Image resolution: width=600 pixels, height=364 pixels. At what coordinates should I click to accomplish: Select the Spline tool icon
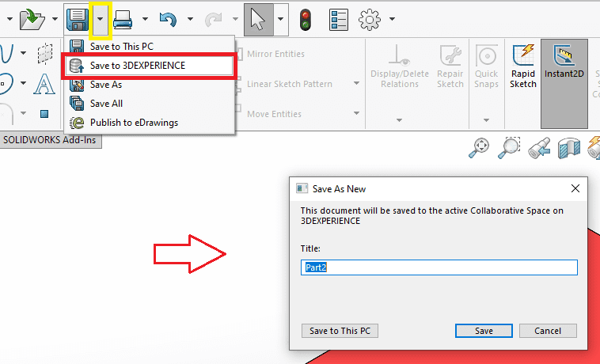pos(7,53)
